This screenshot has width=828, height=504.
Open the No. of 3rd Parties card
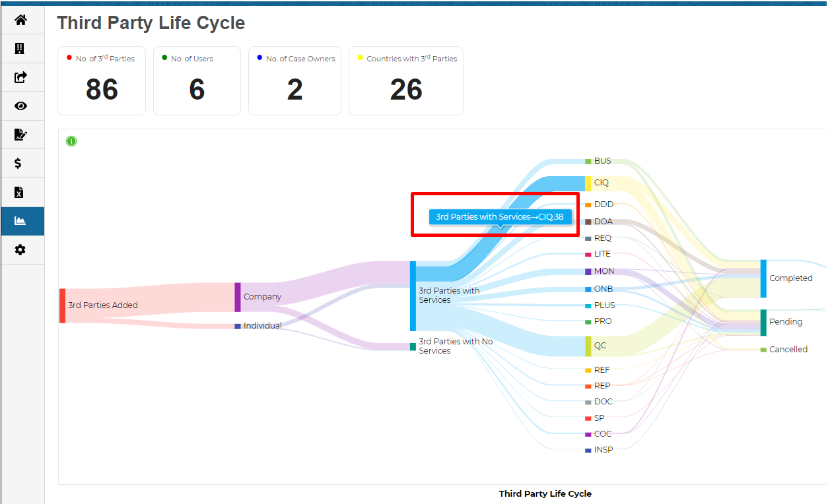pos(102,81)
